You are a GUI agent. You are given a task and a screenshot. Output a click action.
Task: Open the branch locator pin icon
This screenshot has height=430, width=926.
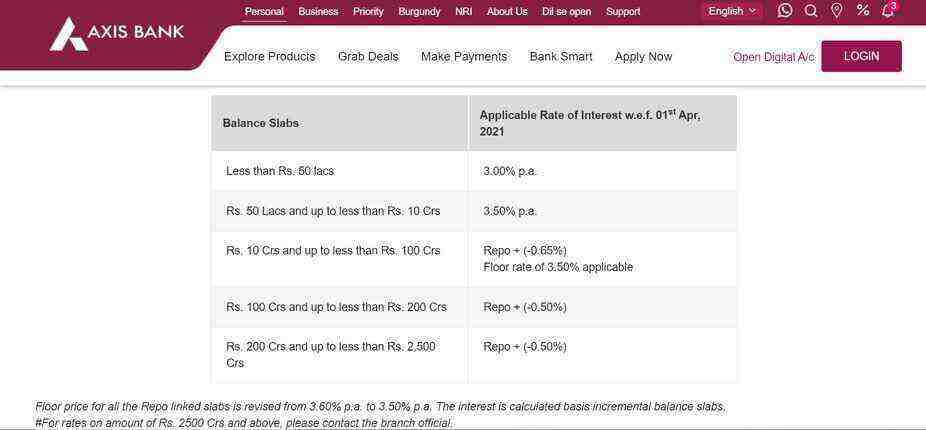837,11
